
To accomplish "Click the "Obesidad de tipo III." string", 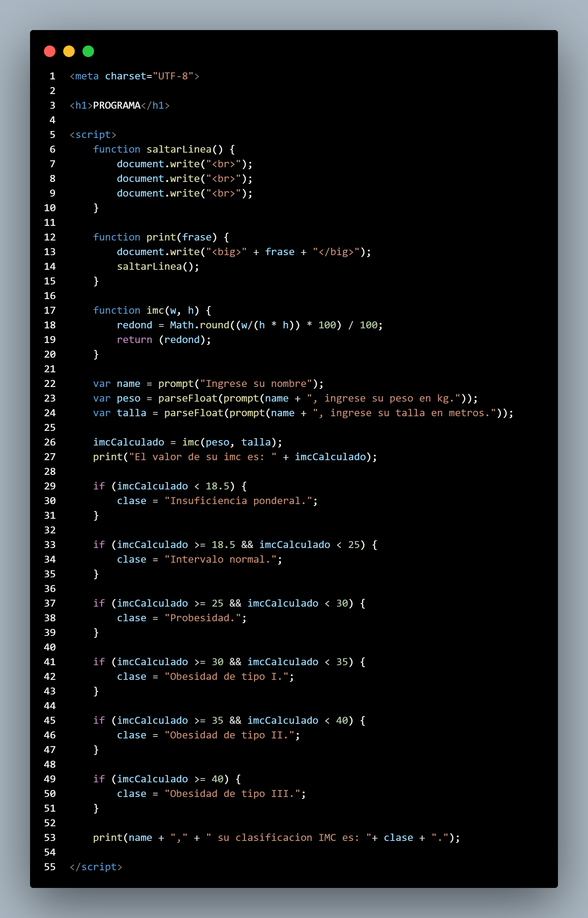I will 232,794.
